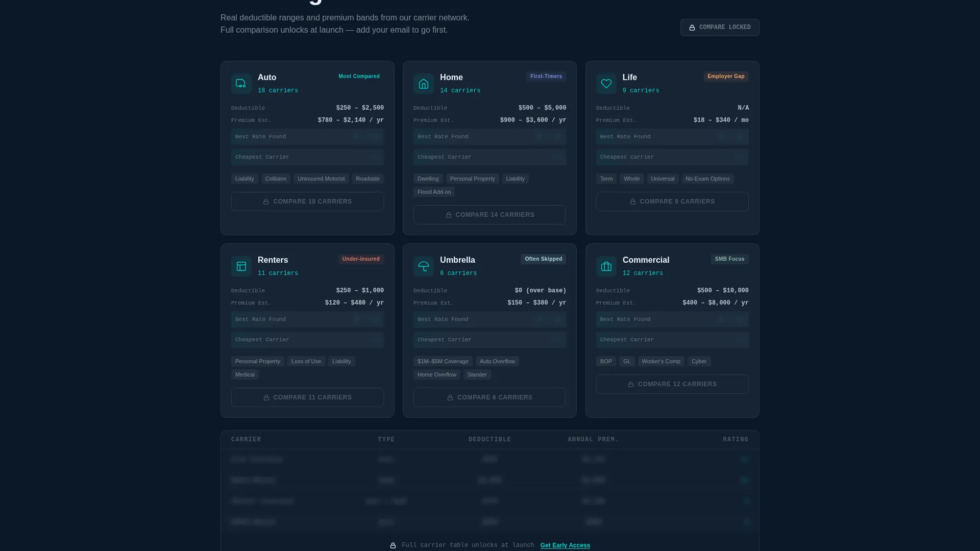
Task: Click Compare 12 Carriers button
Action: click(672, 384)
